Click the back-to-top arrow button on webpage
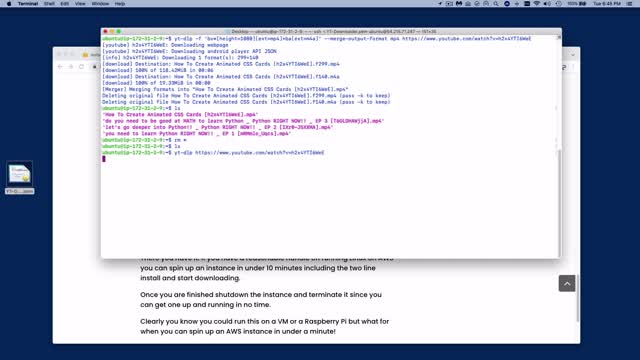 [x=567, y=283]
